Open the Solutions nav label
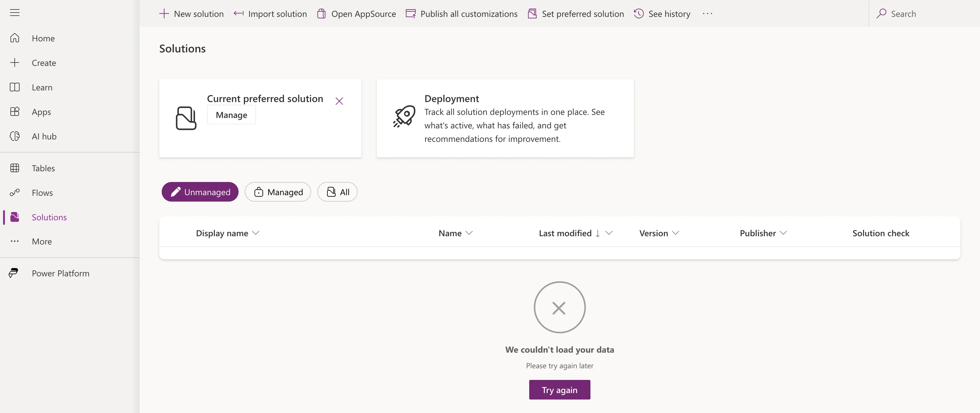The width and height of the screenshot is (980, 413). tap(49, 217)
